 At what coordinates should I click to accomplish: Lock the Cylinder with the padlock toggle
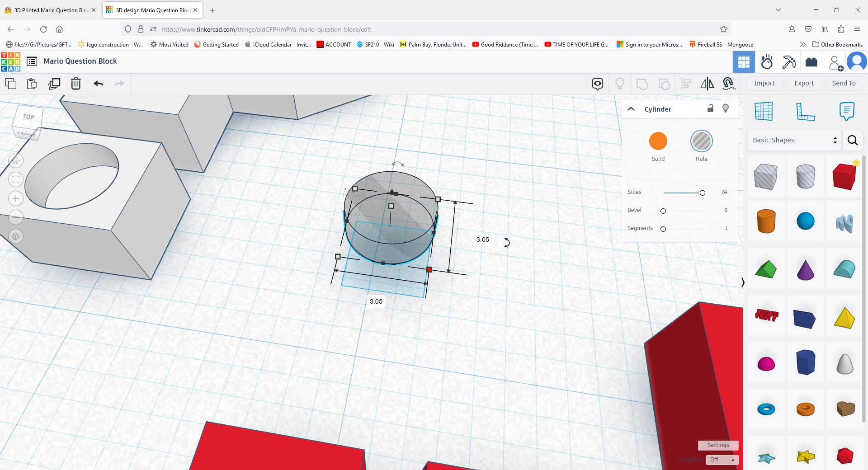[x=710, y=108]
